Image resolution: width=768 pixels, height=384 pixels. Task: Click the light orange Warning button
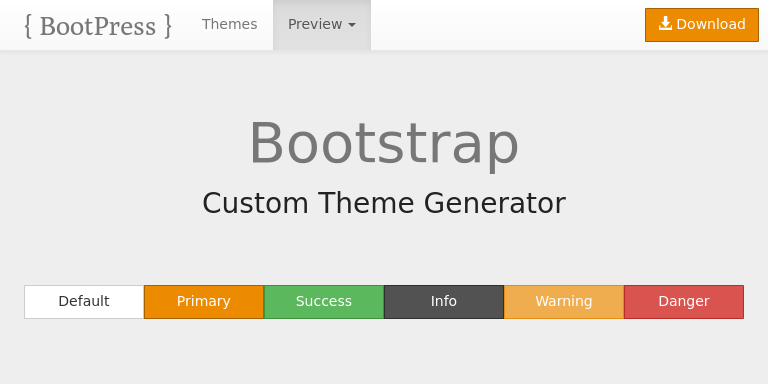pos(564,302)
